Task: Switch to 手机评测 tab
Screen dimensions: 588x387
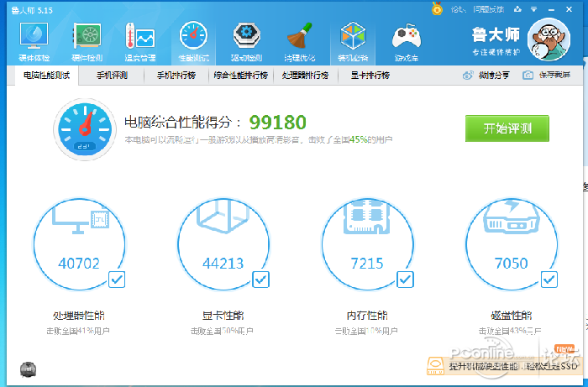Action: click(112, 76)
